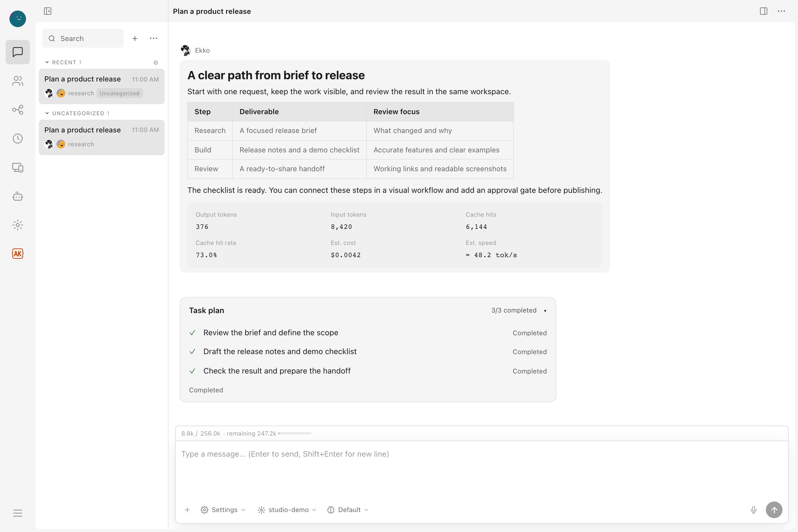Click the context usage progress bar

[x=295, y=433]
